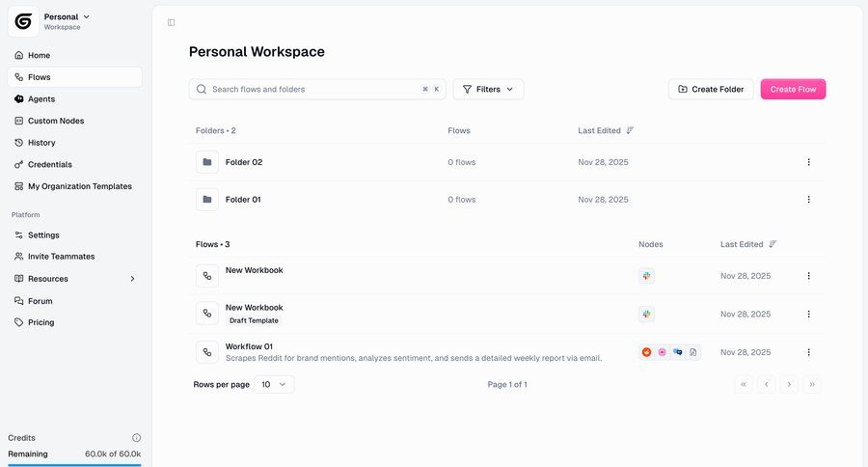Open Folder 01 more options menu
The height and width of the screenshot is (467, 868).
point(809,200)
